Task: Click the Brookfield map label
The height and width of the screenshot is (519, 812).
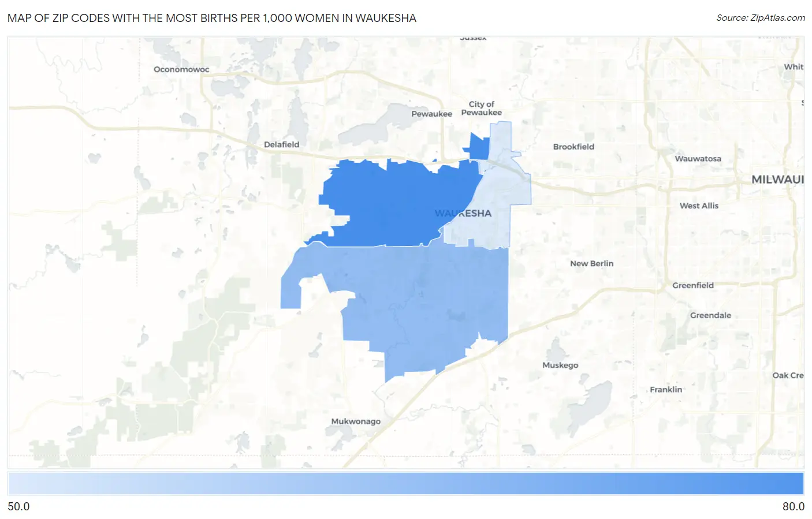Action: pos(573,147)
